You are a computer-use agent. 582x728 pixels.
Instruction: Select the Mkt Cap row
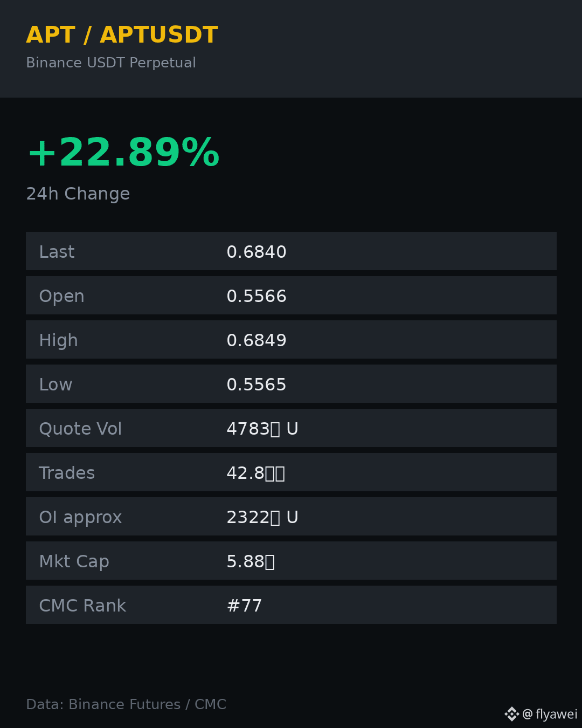[291, 561]
